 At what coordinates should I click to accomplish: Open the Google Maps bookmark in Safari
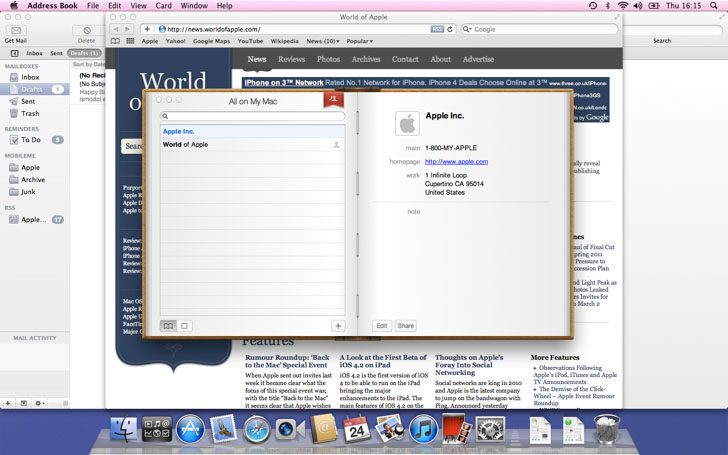pos(211,41)
